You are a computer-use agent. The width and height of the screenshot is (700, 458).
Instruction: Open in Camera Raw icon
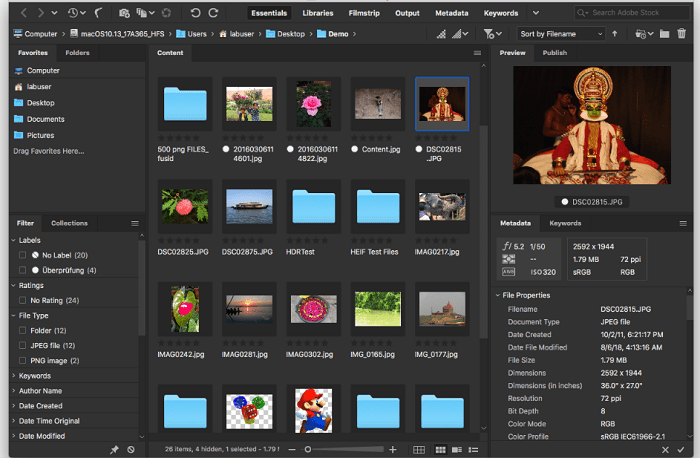[166, 13]
